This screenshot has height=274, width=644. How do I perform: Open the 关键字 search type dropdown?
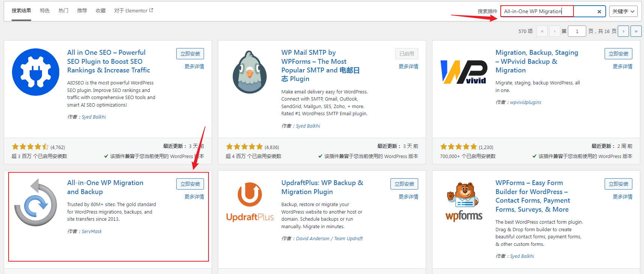(x=623, y=11)
